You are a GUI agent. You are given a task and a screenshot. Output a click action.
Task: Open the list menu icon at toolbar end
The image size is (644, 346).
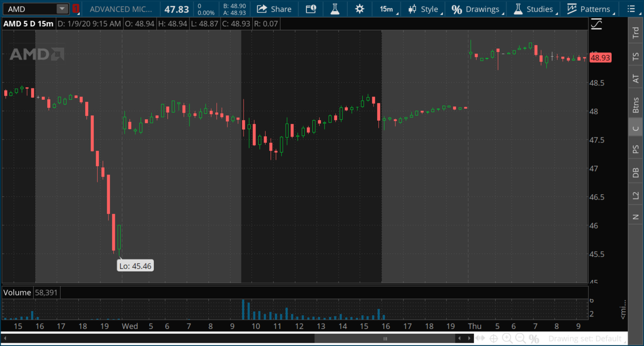click(x=631, y=9)
